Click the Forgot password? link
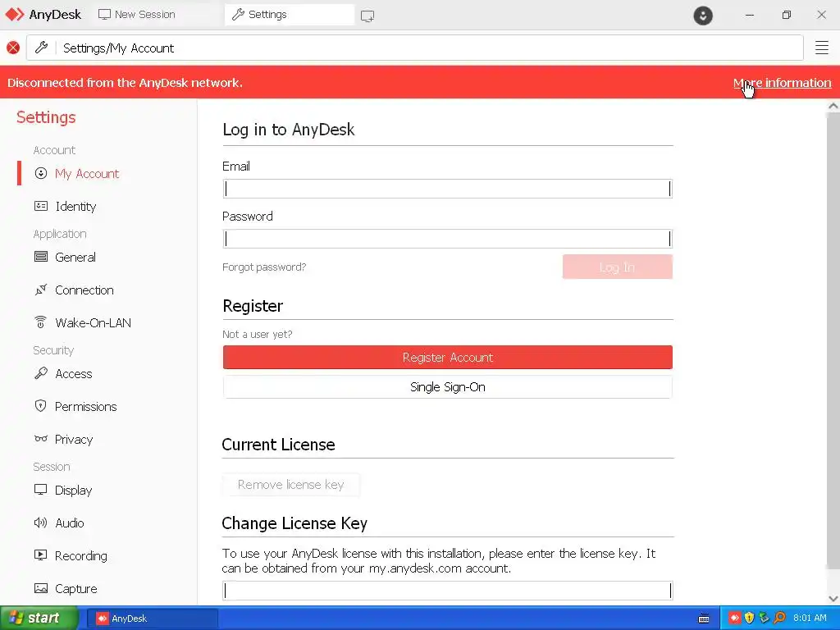Screen dimensions: 840x630 (x=264, y=267)
